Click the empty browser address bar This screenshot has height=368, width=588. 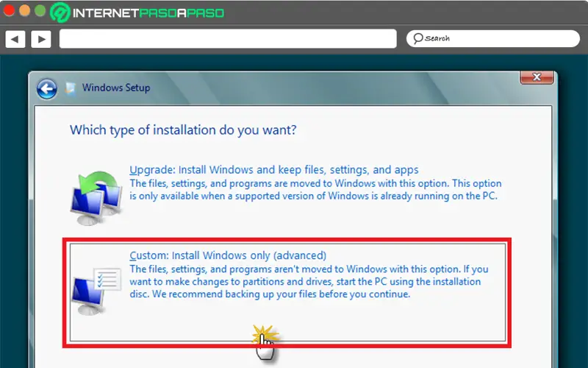[228, 39]
